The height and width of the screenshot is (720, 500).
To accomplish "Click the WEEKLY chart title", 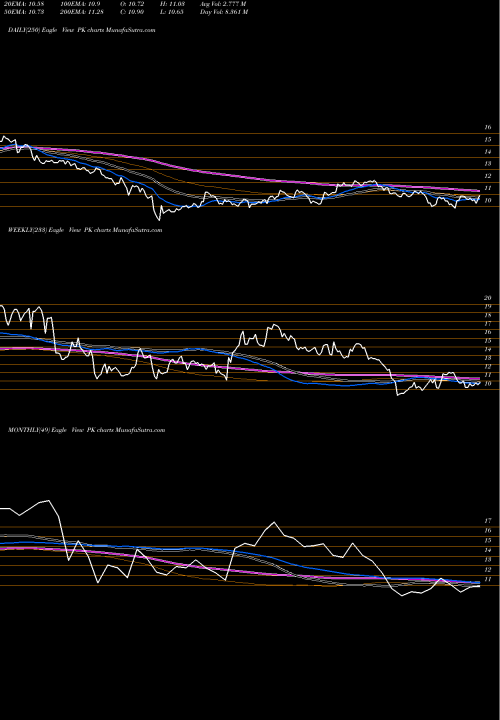I will pos(85,230).
